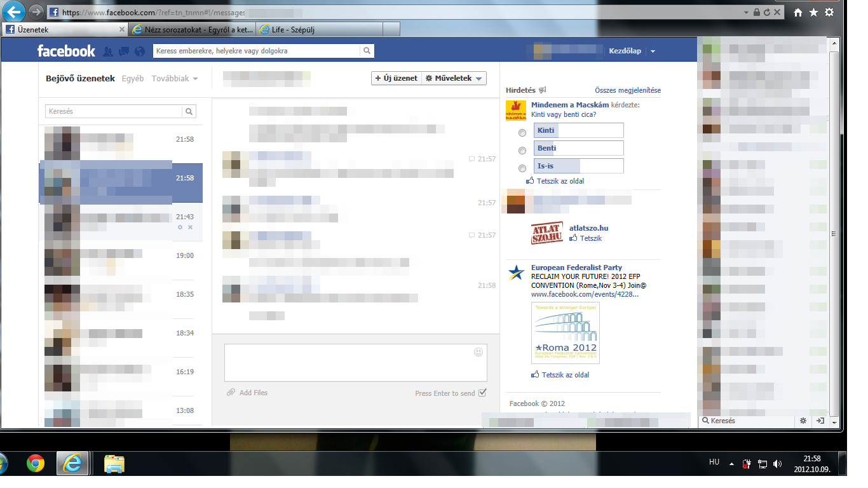Viewport: 868px width, 488px height.
Task: Open Windows Explorer folder on taskbar
Action: coord(114,464)
